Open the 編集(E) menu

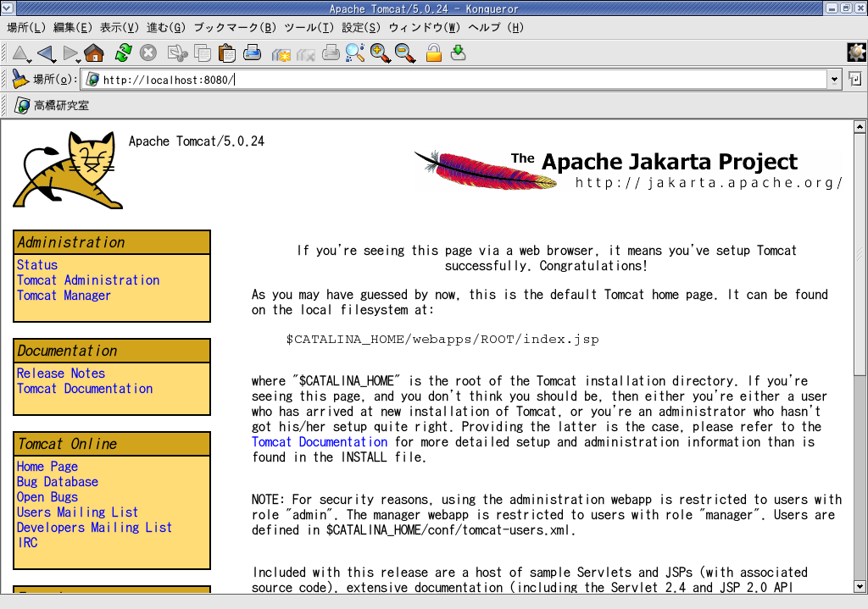coord(73,28)
